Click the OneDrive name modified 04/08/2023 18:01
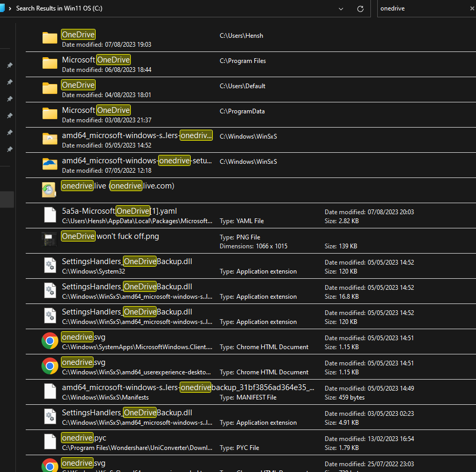Image resolution: width=476 pixels, height=472 pixels. point(78,85)
